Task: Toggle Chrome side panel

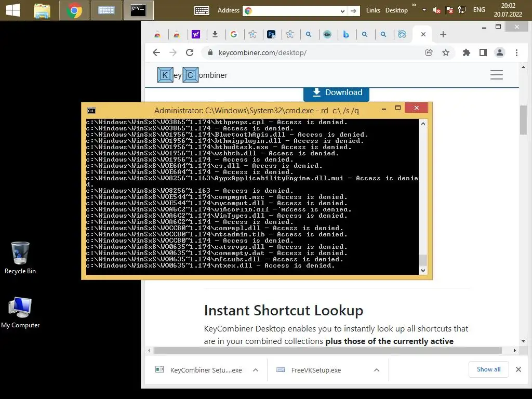Action: [483, 52]
